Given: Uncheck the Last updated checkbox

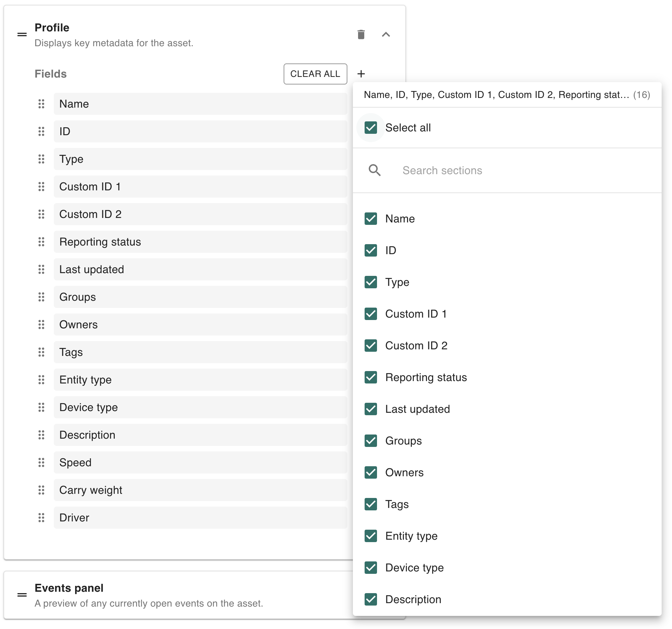Looking at the screenshot, I should point(371,409).
